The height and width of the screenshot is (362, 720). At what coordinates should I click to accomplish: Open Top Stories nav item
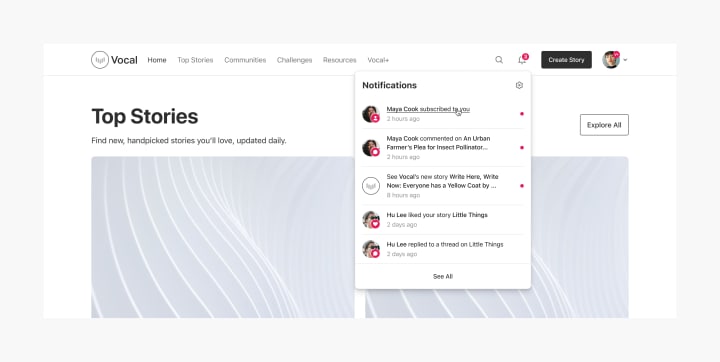point(195,60)
